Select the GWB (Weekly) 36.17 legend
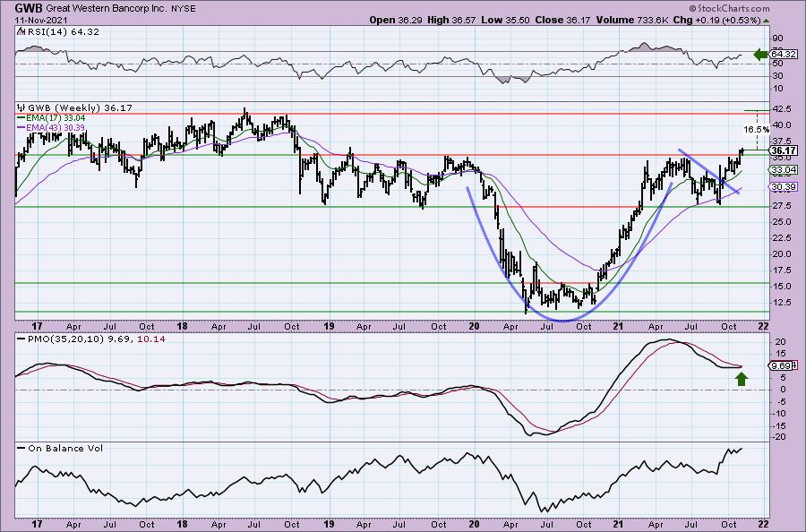Viewport: 806px width, 532px height. 79,108
